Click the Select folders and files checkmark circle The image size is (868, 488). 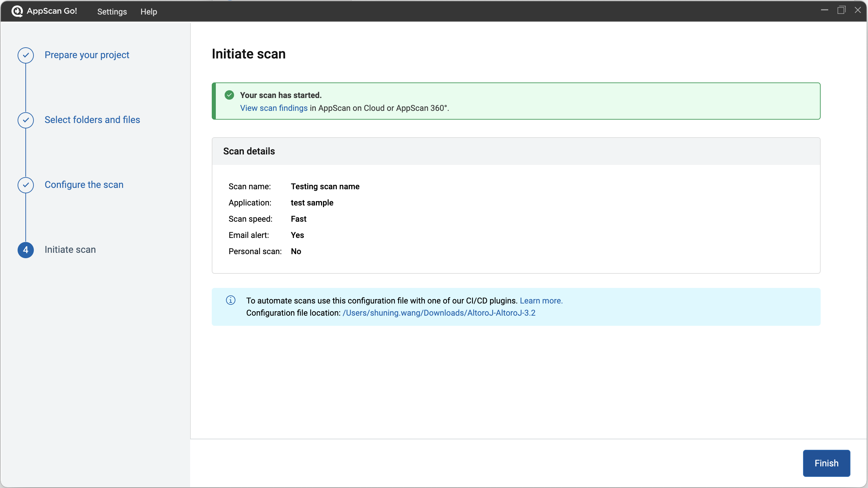pos(26,120)
